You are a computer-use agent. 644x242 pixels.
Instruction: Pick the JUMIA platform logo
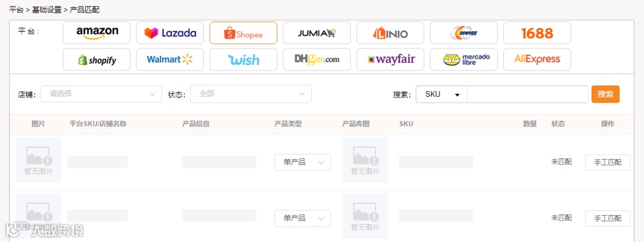(x=317, y=33)
